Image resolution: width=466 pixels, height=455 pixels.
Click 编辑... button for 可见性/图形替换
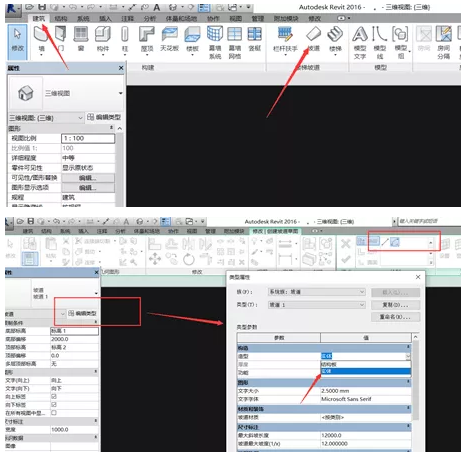coord(88,178)
